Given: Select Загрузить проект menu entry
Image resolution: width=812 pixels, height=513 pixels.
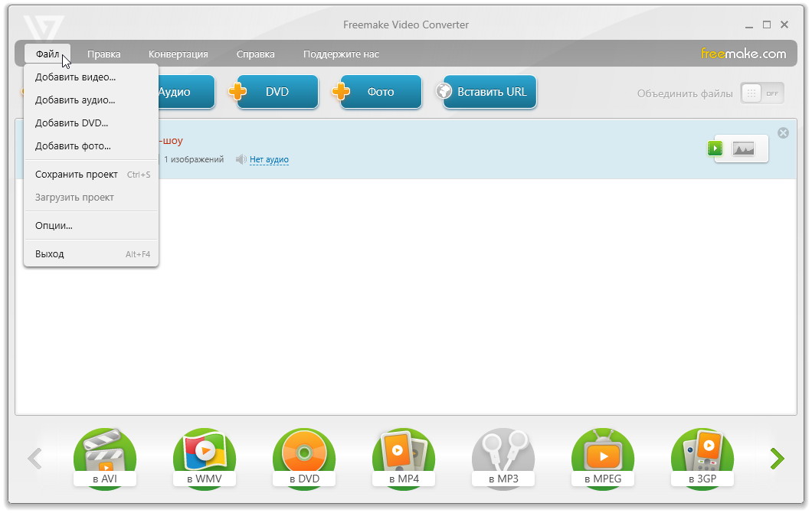Looking at the screenshot, I should [x=91, y=198].
